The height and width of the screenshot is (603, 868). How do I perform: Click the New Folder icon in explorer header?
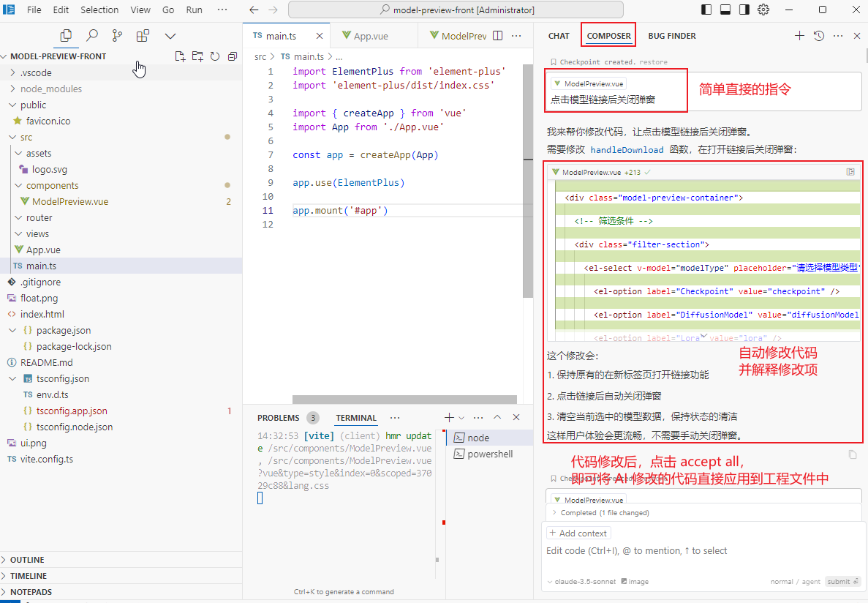point(197,56)
